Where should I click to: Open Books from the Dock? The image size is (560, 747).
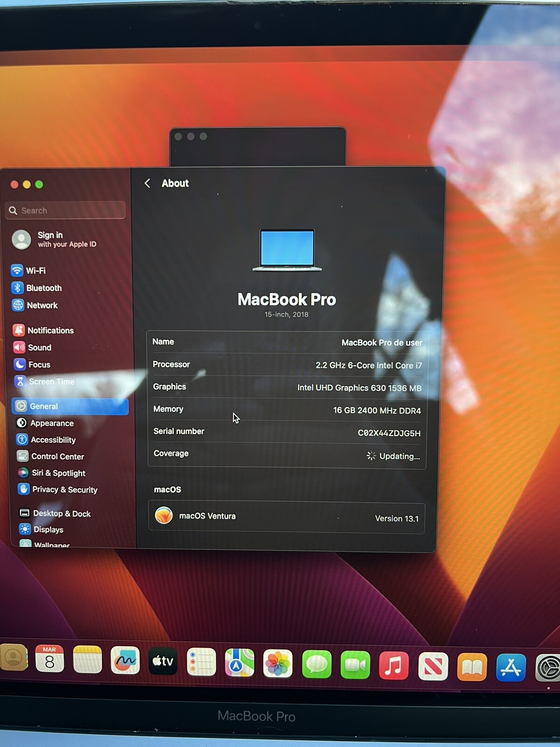pyautogui.click(x=472, y=667)
